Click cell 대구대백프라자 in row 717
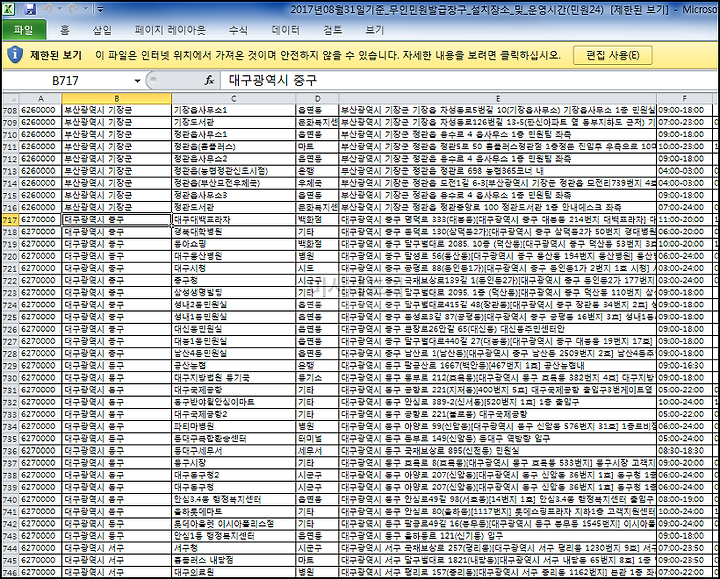Screen dimensions: 720x579 point(234,220)
